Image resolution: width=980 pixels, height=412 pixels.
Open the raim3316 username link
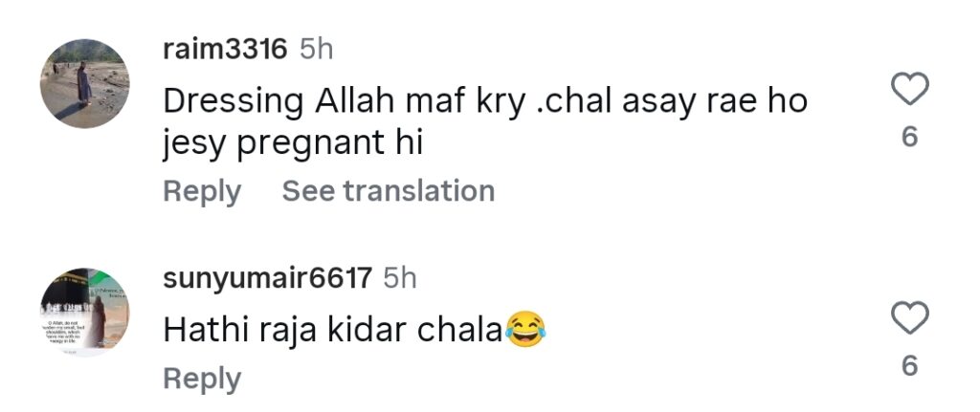[x=225, y=50]
